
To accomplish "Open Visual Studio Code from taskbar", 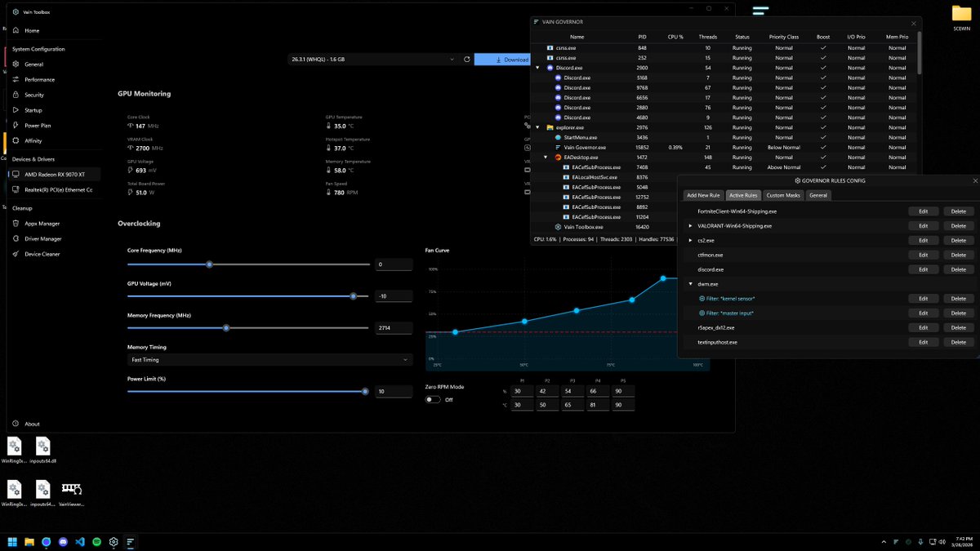I will [80, 541].
